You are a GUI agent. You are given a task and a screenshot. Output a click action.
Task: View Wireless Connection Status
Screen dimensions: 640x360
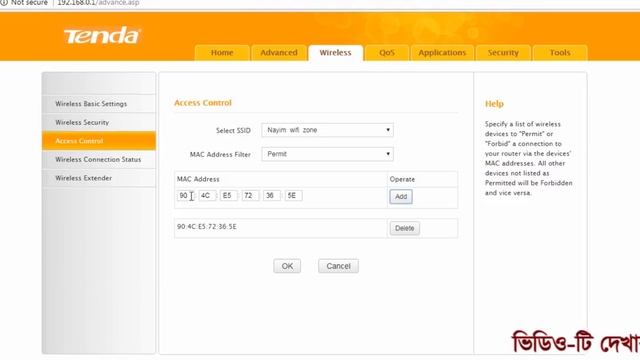point(99,160)
